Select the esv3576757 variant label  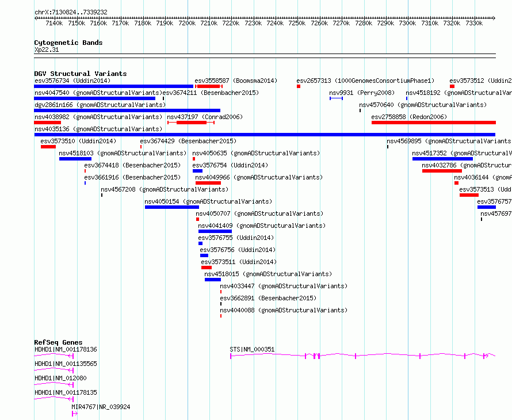click(494, 201)
